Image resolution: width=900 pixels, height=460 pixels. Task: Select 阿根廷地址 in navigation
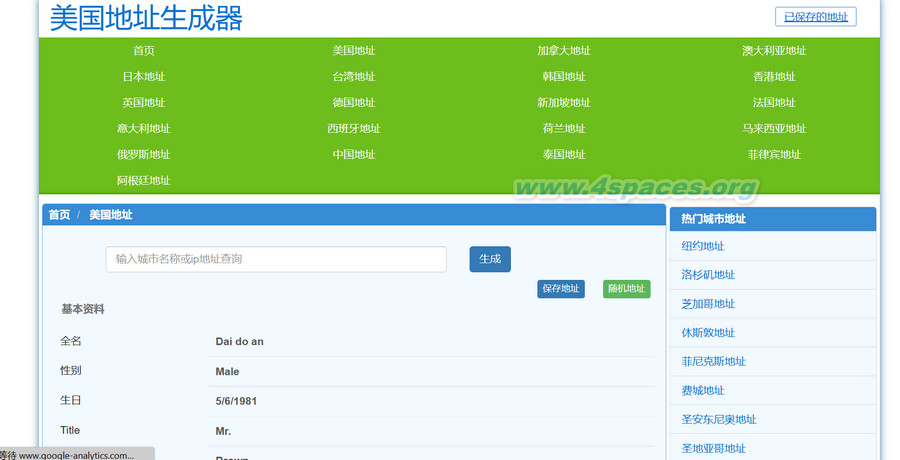tap(144, 180)
